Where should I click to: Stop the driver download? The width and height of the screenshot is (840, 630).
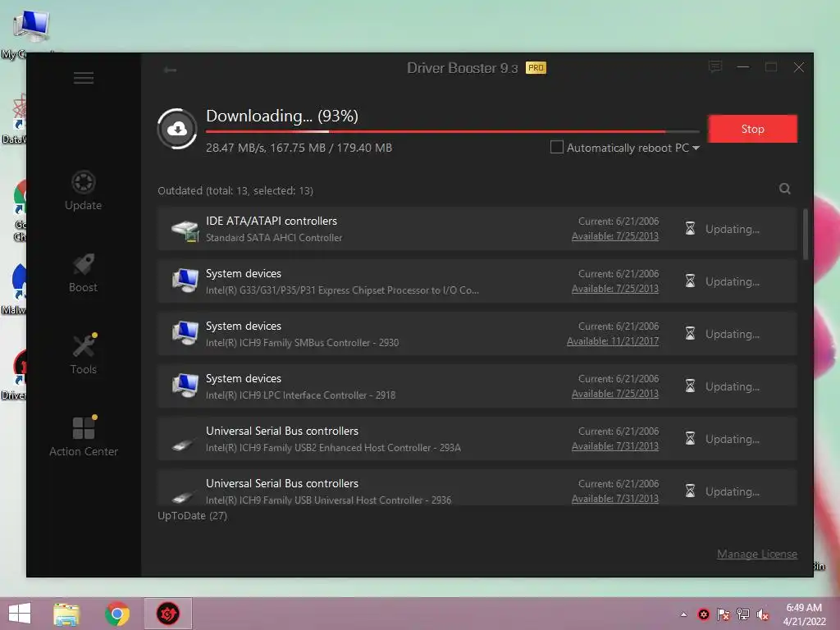752,129
